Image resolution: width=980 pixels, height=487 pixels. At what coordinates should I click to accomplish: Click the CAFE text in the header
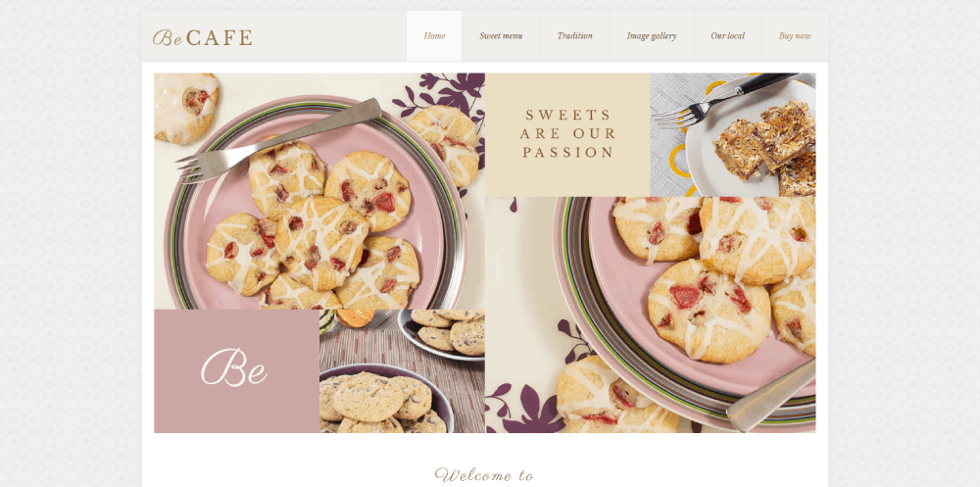coord(220,38)
